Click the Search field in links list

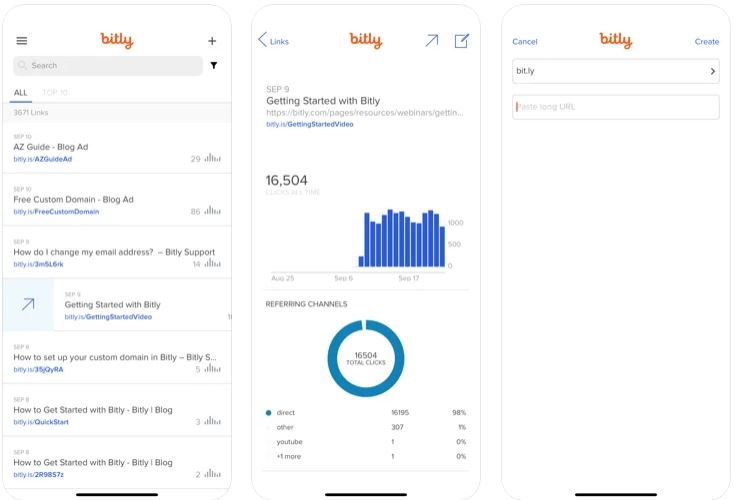coord(108,66)
